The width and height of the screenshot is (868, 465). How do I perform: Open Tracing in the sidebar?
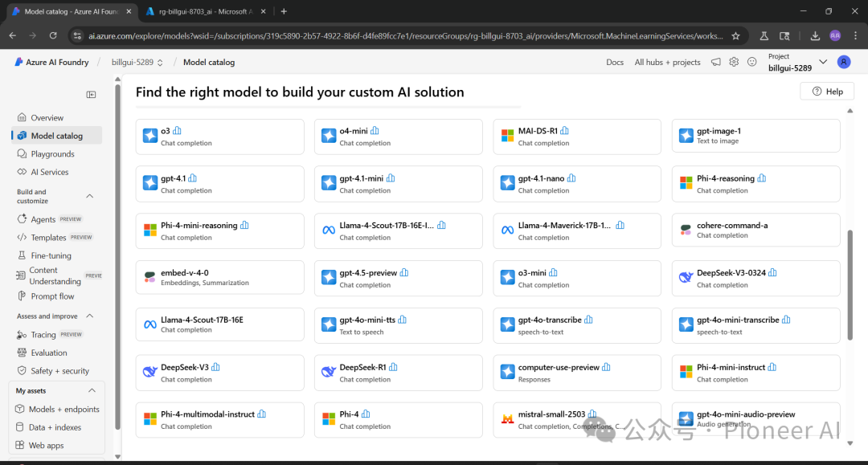56,335
